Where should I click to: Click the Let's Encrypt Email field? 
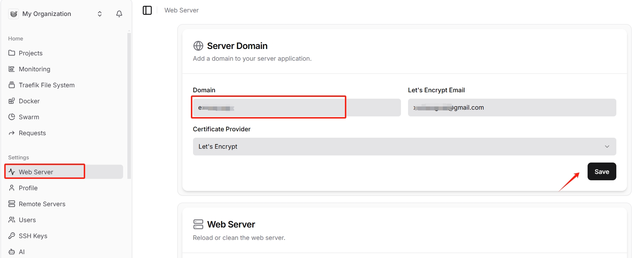pyautogui.click(x=512, y=108)
